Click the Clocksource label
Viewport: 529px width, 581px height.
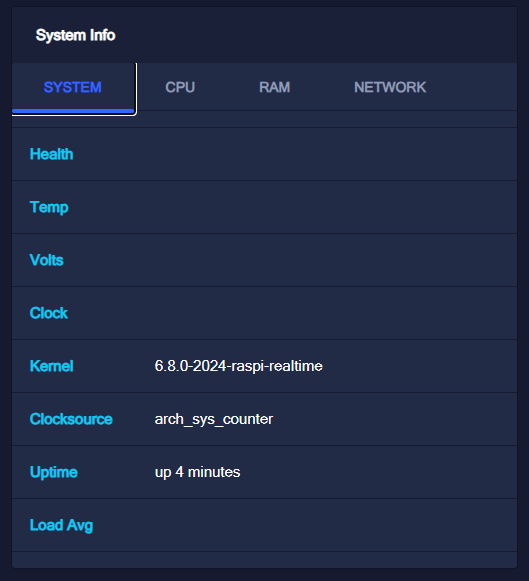(71, 419)
